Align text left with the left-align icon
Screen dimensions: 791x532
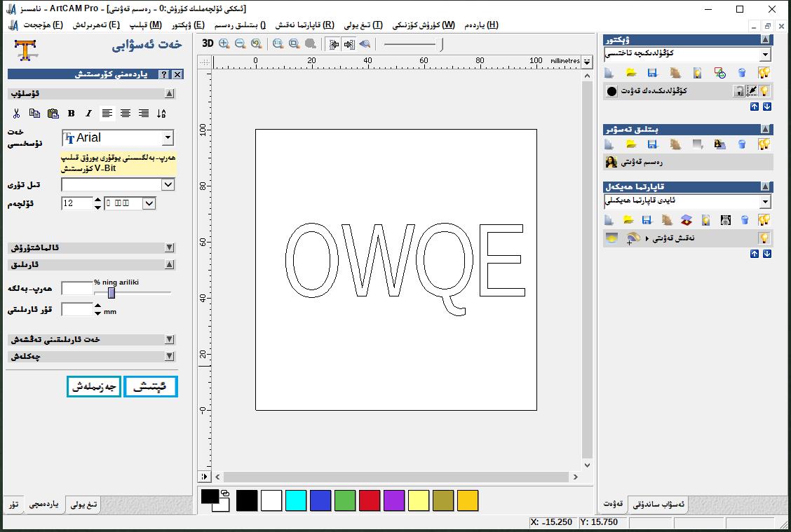[107, 114]
